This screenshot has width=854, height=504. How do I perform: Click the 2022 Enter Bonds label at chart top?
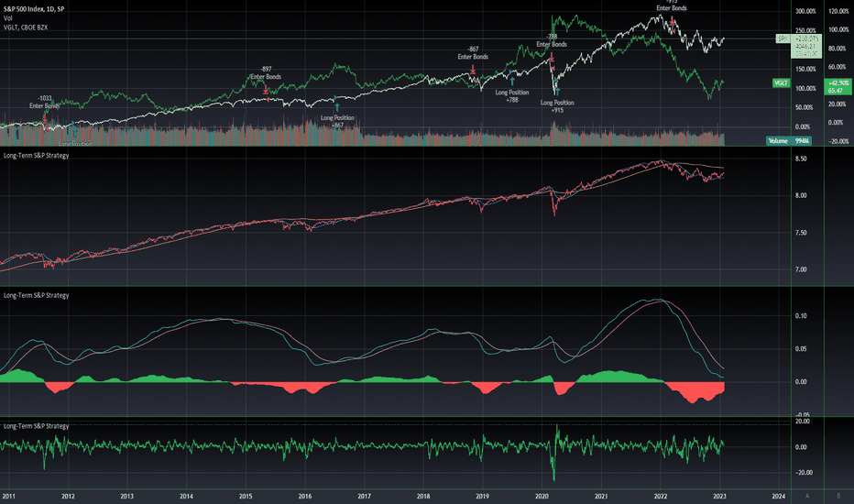(672, 7)
